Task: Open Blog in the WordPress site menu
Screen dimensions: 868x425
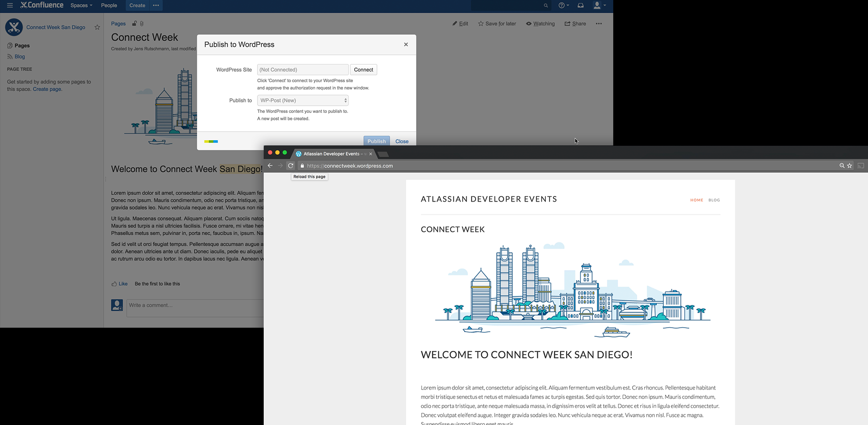Action: coord(714,200)
